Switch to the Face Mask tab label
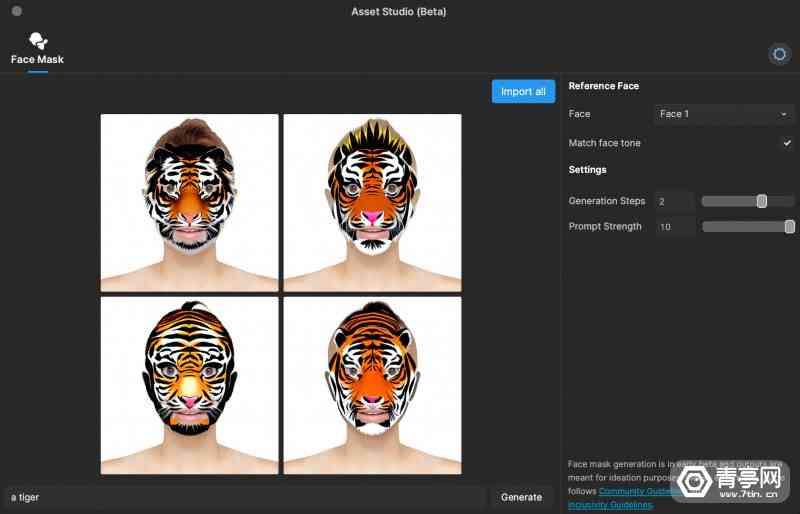Viewport: 800px width, 514px height. 37,59
